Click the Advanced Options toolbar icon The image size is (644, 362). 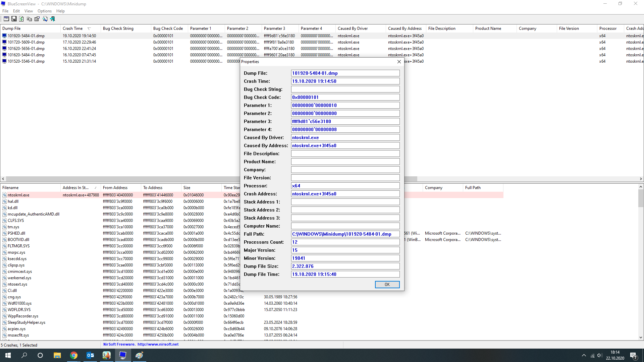click(x=6, y=19)
